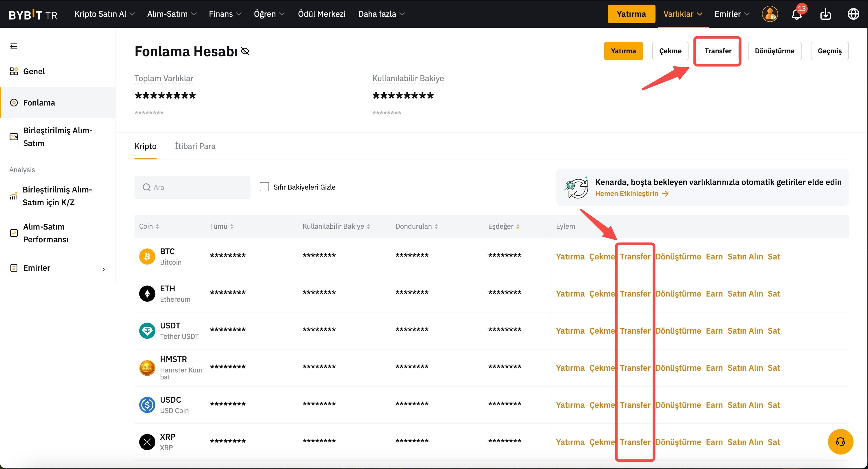Open notifications bell icon
Image resolution: width=868 pixels, height=469 pixels.
tap(796, 14)
